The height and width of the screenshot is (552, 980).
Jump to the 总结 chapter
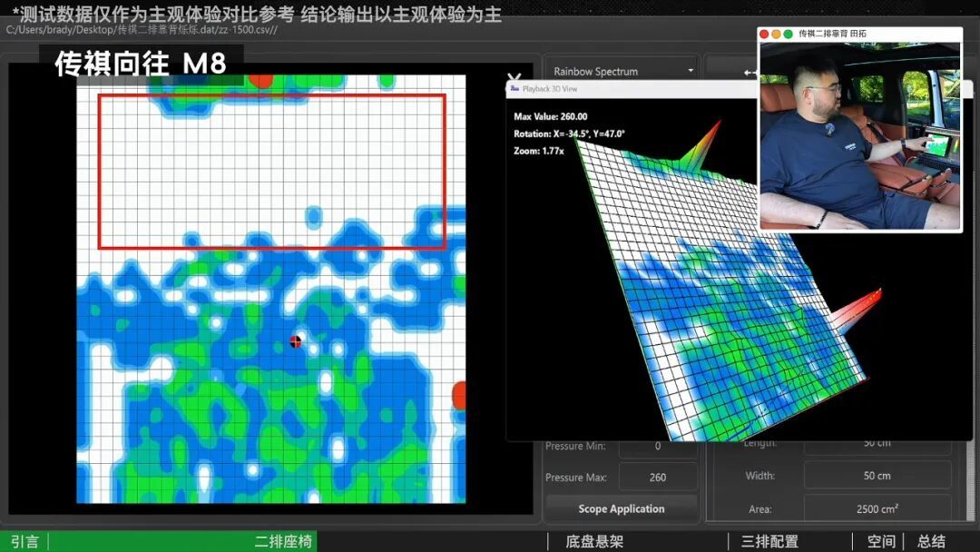click(x=931, y=541)
